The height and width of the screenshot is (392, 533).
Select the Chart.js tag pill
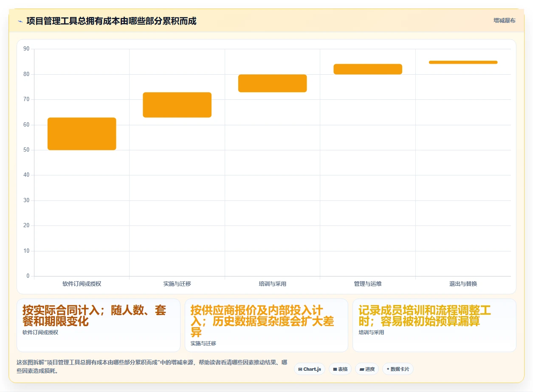point(310,369)
